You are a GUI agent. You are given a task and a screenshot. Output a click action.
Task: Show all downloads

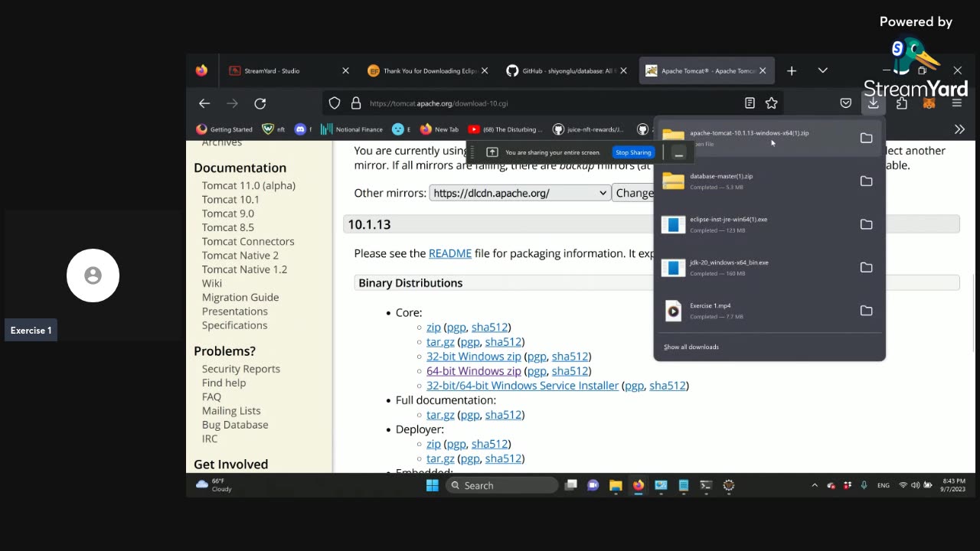tap(691, 347)
